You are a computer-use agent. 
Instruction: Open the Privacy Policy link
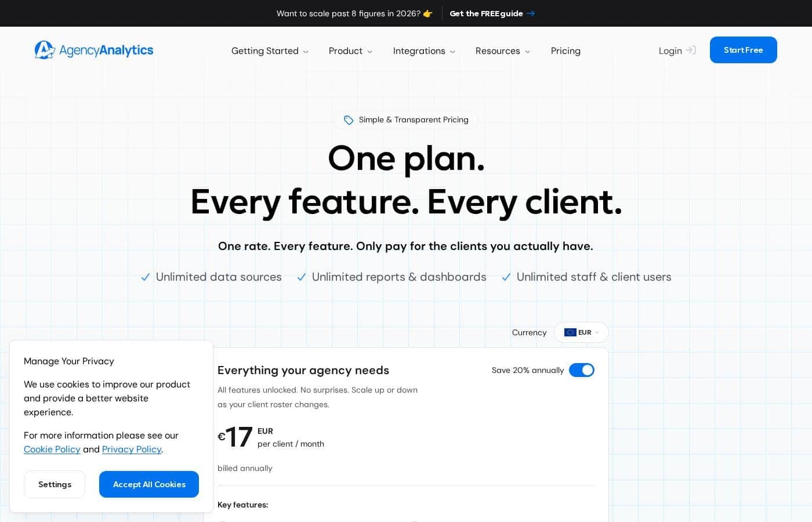point(132,449)
